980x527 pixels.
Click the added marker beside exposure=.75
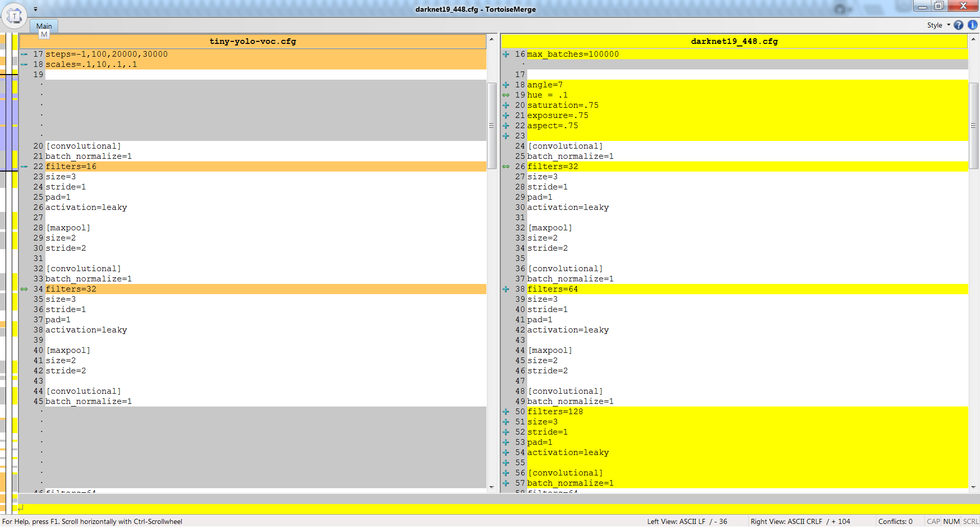pos(506,115)
